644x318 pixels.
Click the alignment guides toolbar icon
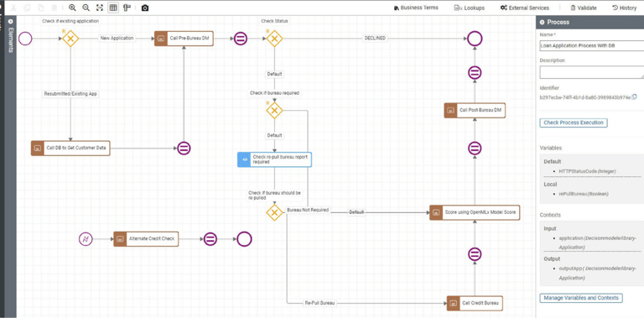[x=127, y=8]
